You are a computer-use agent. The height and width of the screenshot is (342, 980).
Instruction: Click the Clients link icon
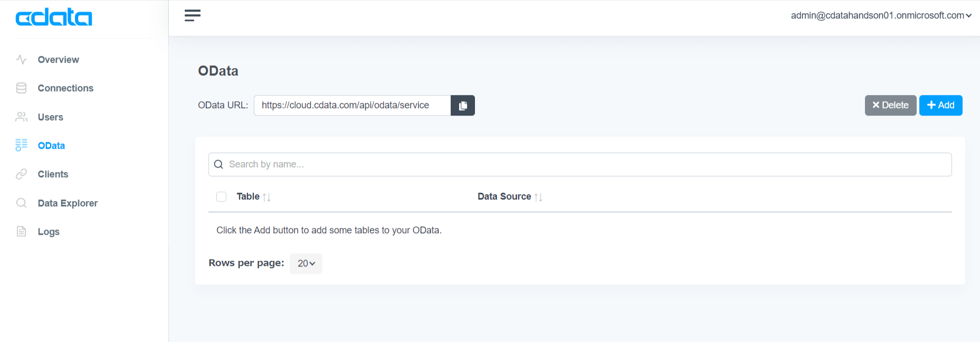pos(21,174)
